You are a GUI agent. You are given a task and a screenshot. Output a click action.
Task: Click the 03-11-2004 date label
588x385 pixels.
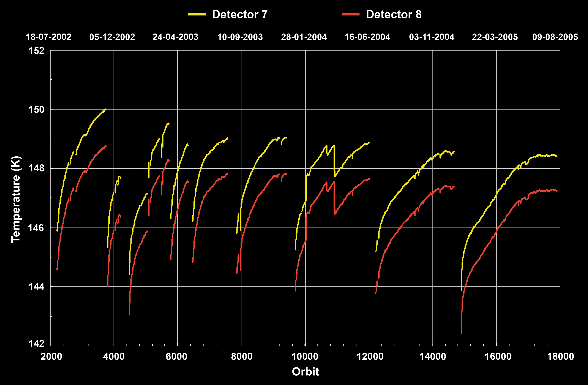pyautogui.click(x=432, y=37)
